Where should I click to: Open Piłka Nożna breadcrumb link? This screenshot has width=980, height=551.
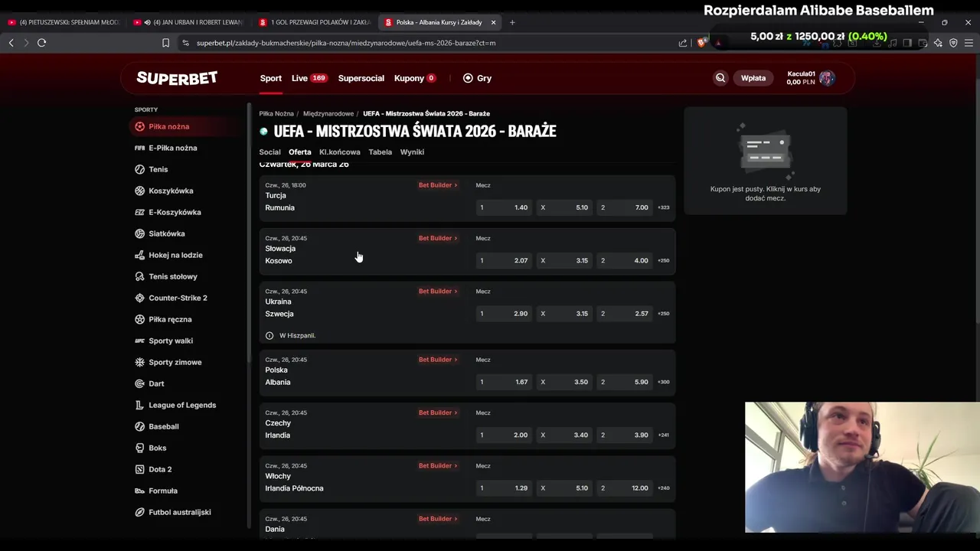tap(276, 113)
